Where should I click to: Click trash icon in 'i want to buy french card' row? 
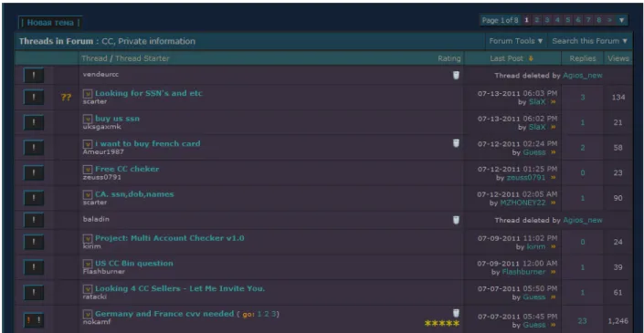(456, 143)
